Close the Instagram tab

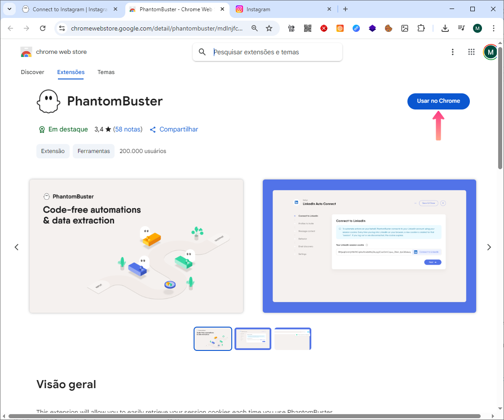tap(329, 9)
